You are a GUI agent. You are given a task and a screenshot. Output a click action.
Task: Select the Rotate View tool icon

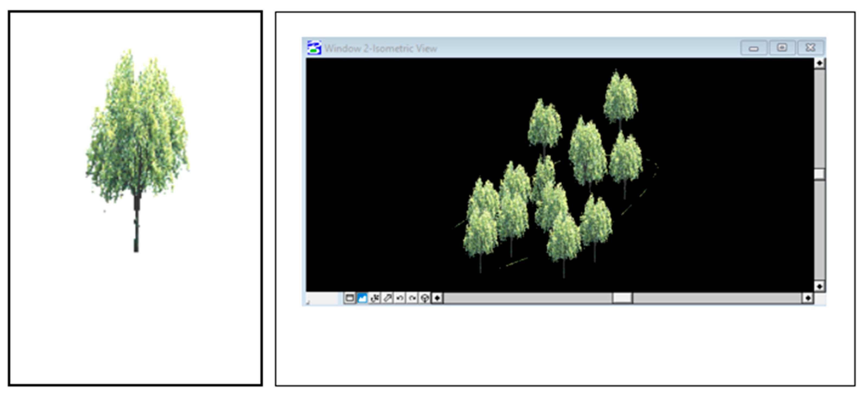[375, 298]
